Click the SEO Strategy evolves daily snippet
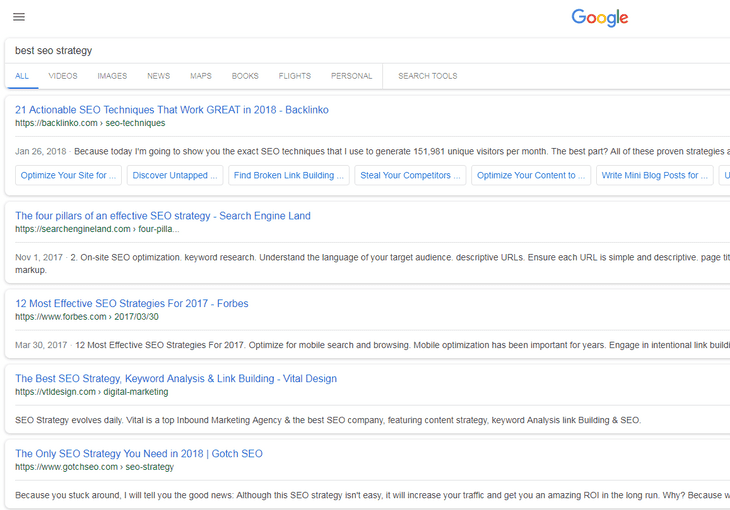 pyautogui.click(x=328, y=420)
